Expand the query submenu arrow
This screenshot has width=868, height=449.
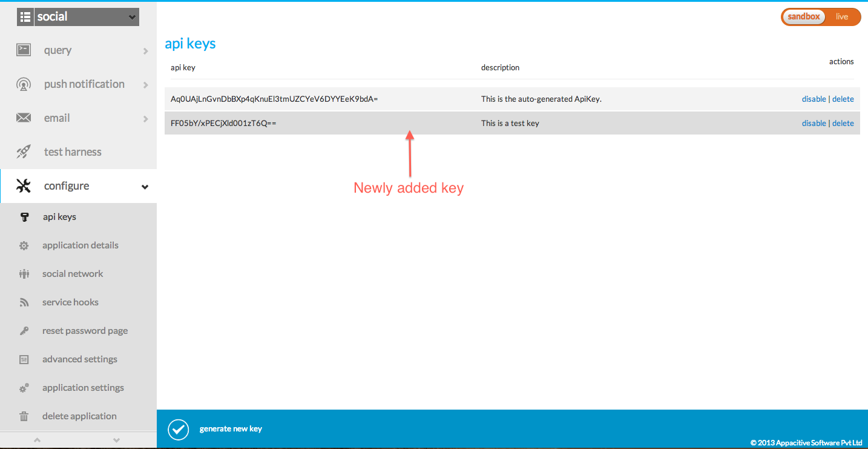[145, 51]
